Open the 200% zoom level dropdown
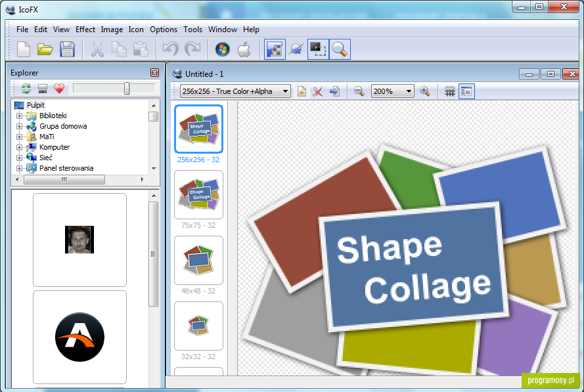The height and width of the screenshot is (392, 584). (x=393, y=91)
